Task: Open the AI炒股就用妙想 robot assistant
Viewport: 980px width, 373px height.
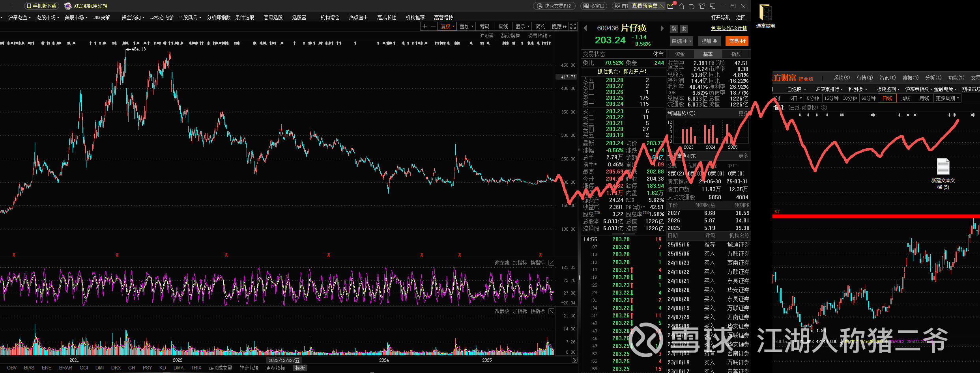Action: click(86, 6)
